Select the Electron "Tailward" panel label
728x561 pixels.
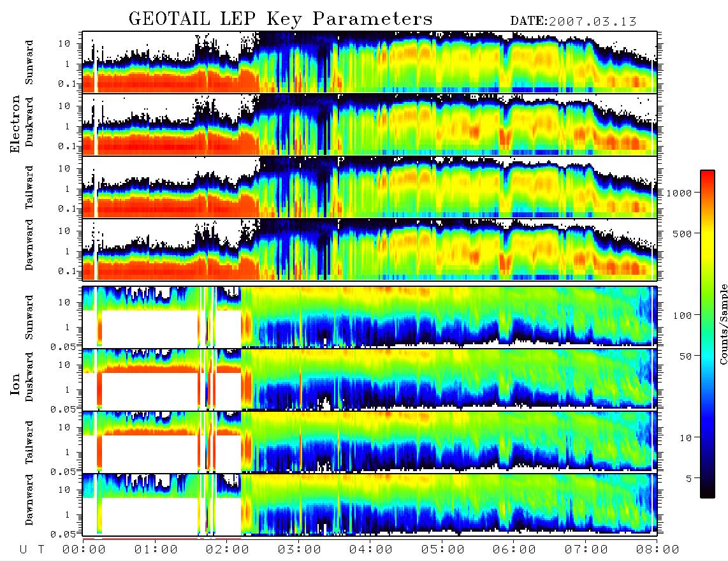point(29,187)
